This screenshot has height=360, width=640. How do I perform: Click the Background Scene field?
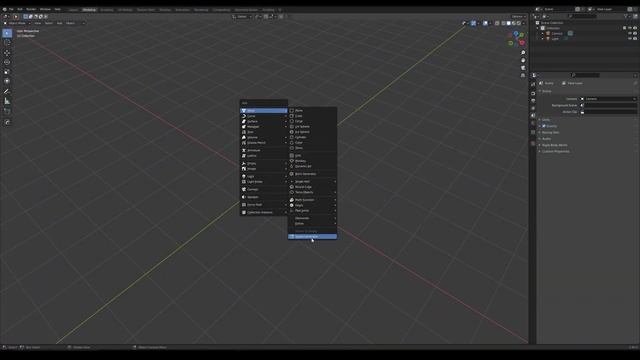pos(609,105)
